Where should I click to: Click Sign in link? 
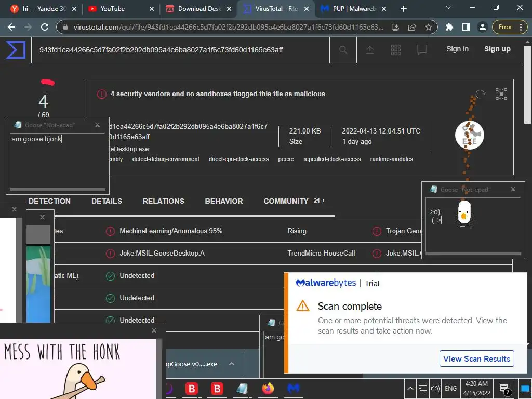457,49
